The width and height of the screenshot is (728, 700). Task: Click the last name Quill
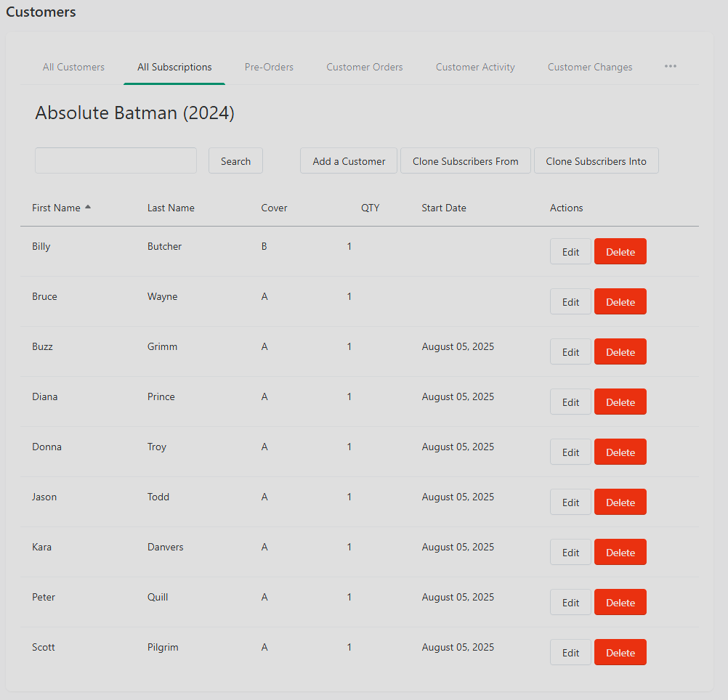click(158, 597)
